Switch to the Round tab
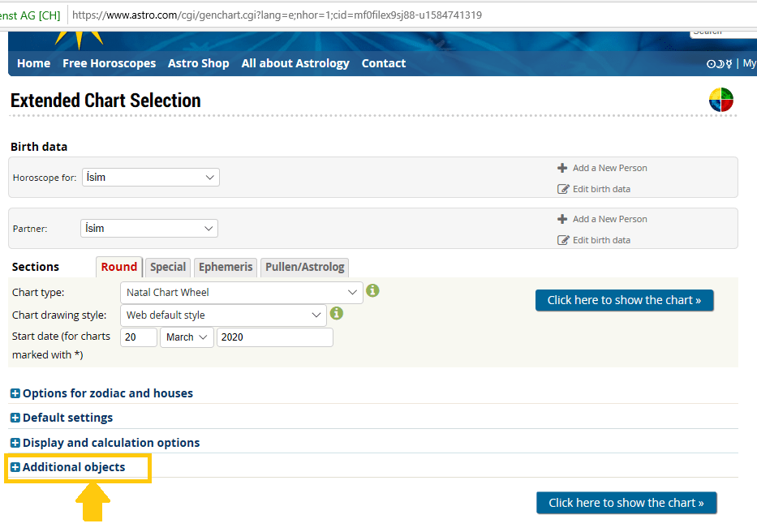This screenshot has width=757, height=532. click(x=119, y=267)
